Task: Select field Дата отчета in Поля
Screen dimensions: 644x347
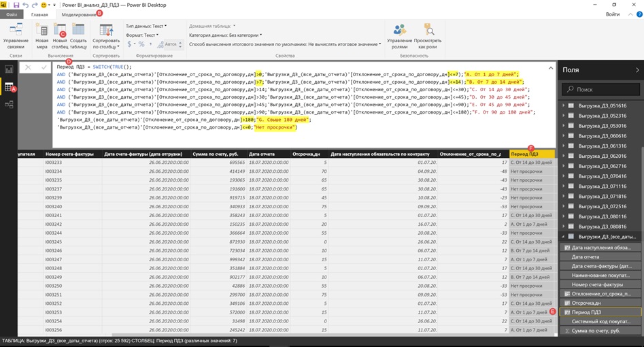Action: tap(600, 257)
